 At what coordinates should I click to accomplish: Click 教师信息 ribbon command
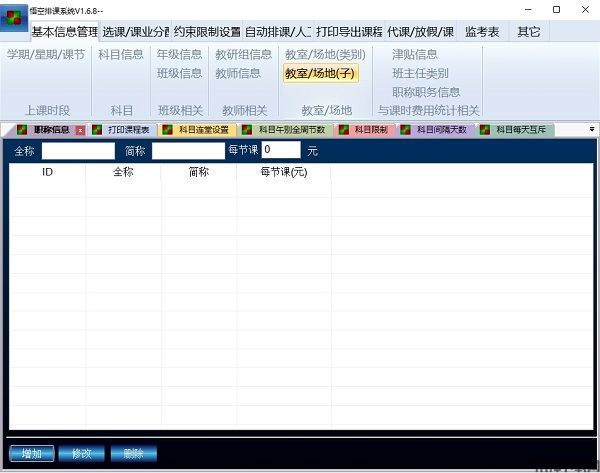click(238, 73)
